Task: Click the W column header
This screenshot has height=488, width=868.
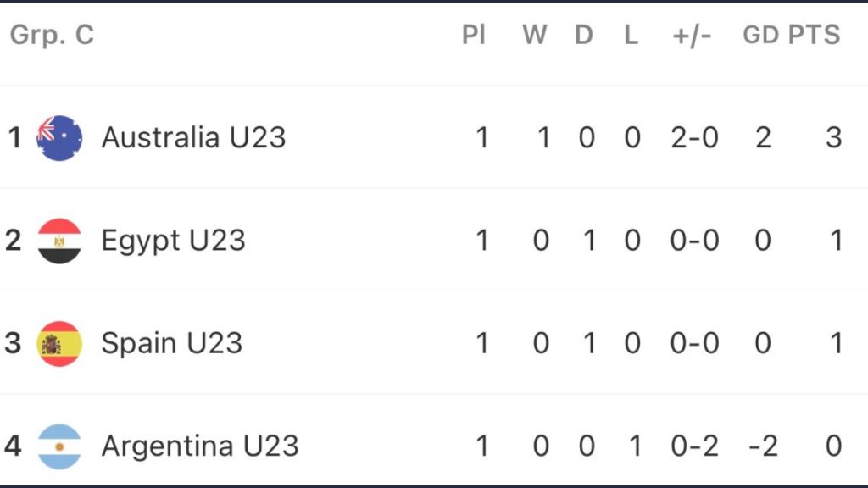Action: pyautogui.click(x=535, y=35)
